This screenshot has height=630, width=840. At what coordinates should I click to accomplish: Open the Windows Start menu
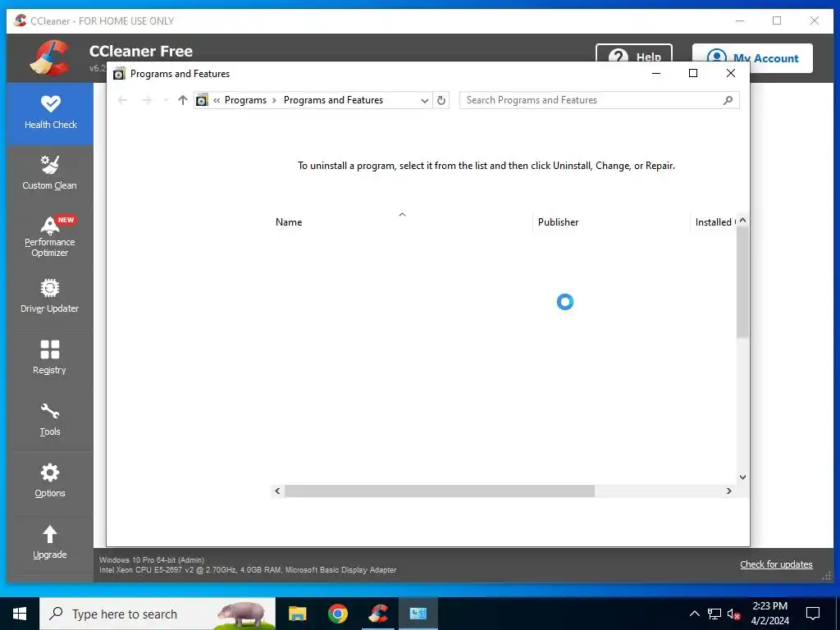[x=20, y=614]
